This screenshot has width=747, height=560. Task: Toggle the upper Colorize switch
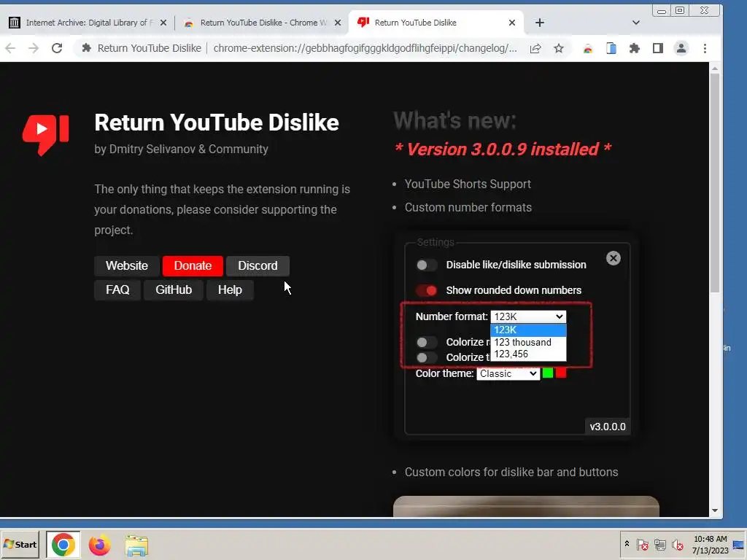click(x=426, y=342)
